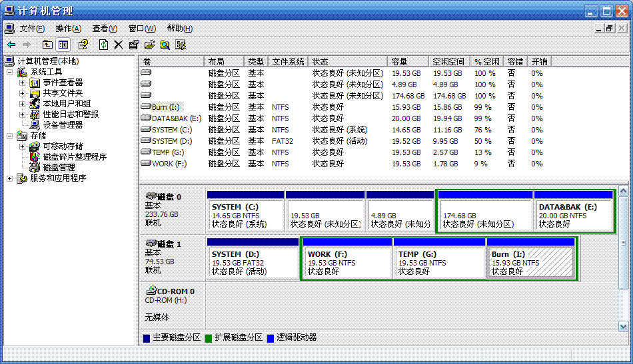Select the Burn (I:) row in volume list
This screenshot has width=633, height=364.
point(344,107)
